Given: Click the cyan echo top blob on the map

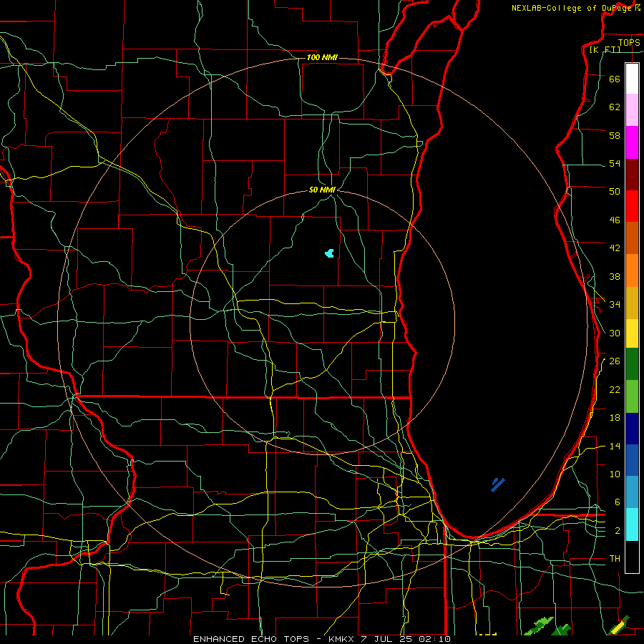Looking at the screenshot, I should tap(329, 253).
